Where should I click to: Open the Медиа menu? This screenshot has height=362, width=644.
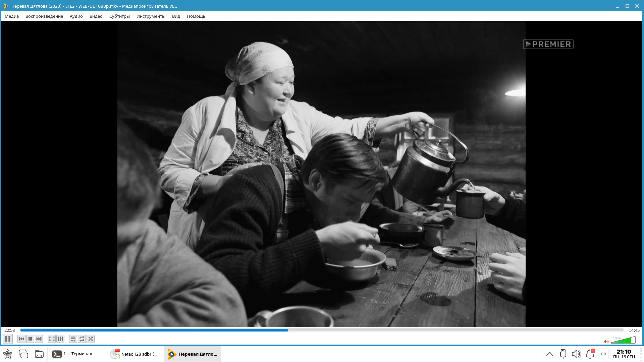[12, 16]
